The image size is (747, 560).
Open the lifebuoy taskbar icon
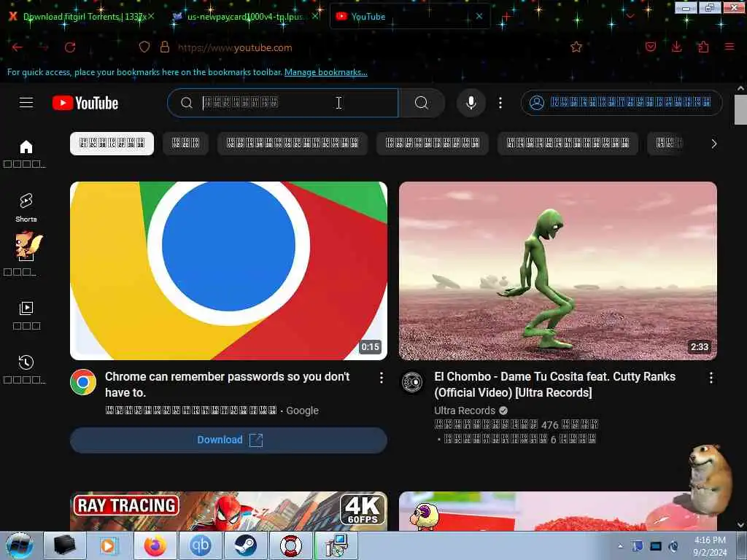(x=290, y=545)
